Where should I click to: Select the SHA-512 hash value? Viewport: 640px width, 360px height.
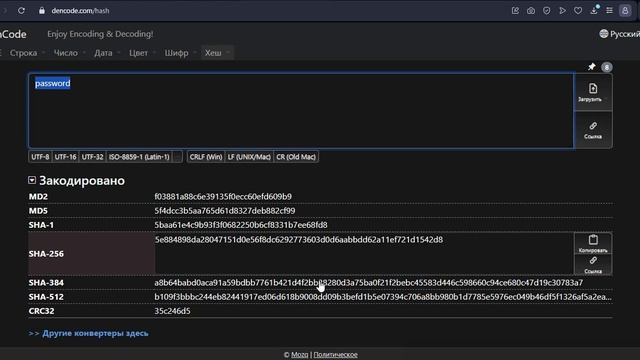click(x=383, y=297)
